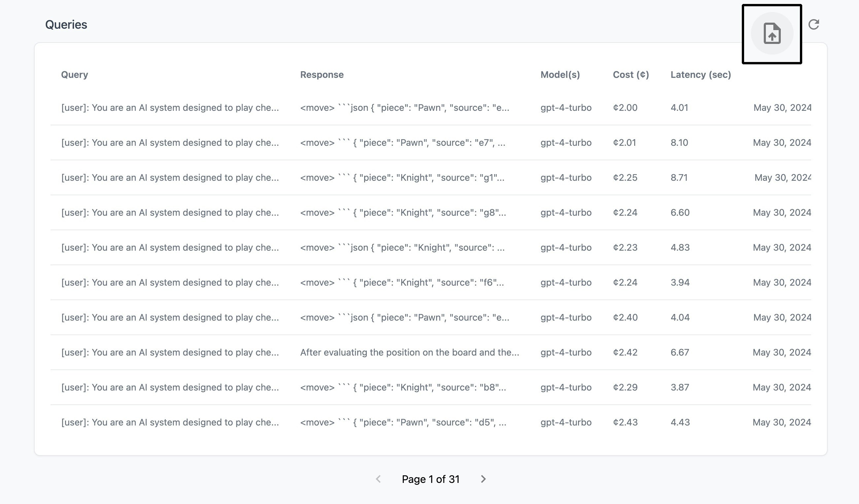Screen dimensions: 859x504
Task: Open the 'After evaluating the position' response
Action: coord(409,353)
